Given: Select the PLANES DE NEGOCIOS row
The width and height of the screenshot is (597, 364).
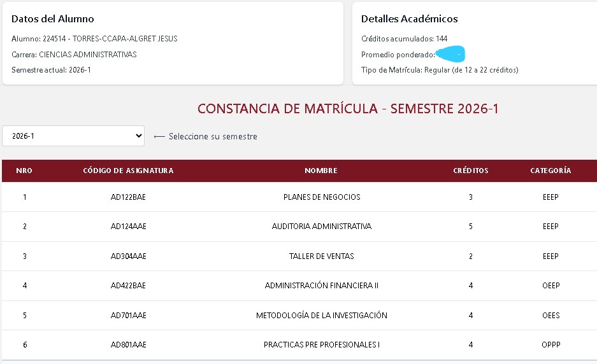Looking at the screenshot, I should [x=299, y=197].
